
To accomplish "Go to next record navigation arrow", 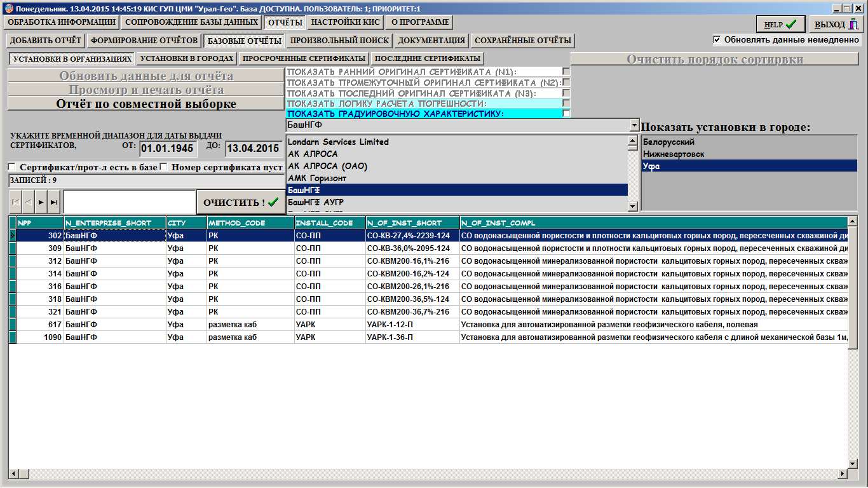I will [41, 201].
